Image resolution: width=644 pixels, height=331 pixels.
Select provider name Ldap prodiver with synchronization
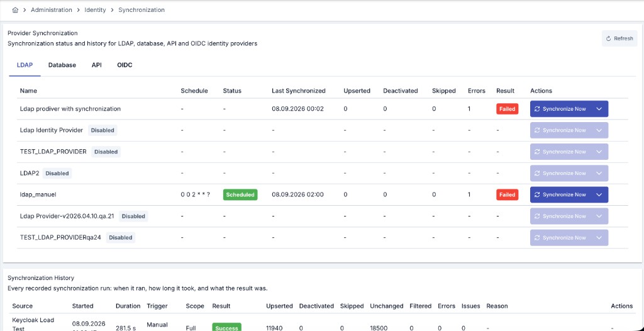click(70, 109)
